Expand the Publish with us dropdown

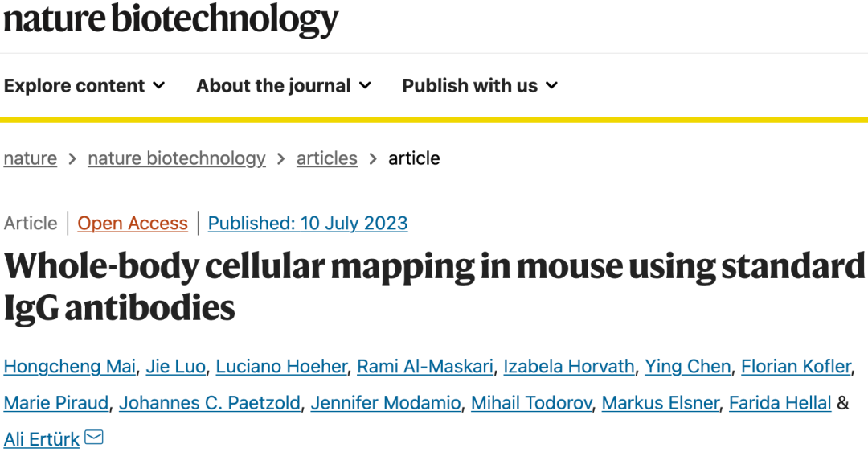click(x=479, y=86)
